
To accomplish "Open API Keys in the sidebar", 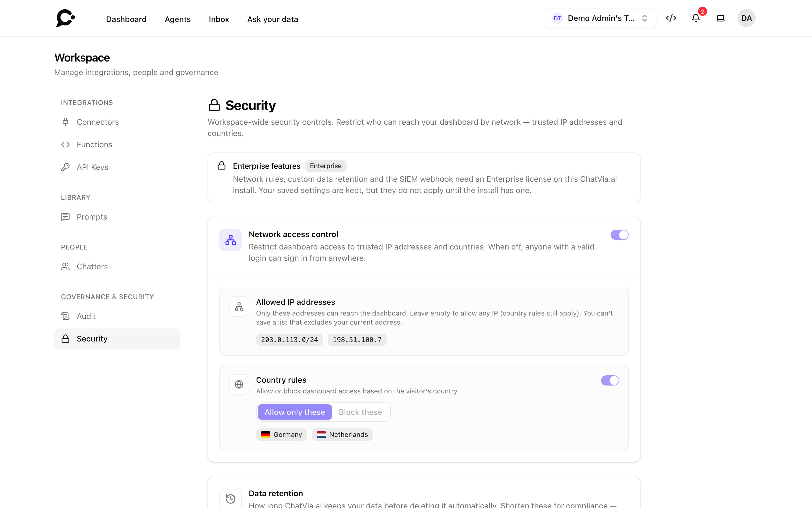I will [117, 167].
